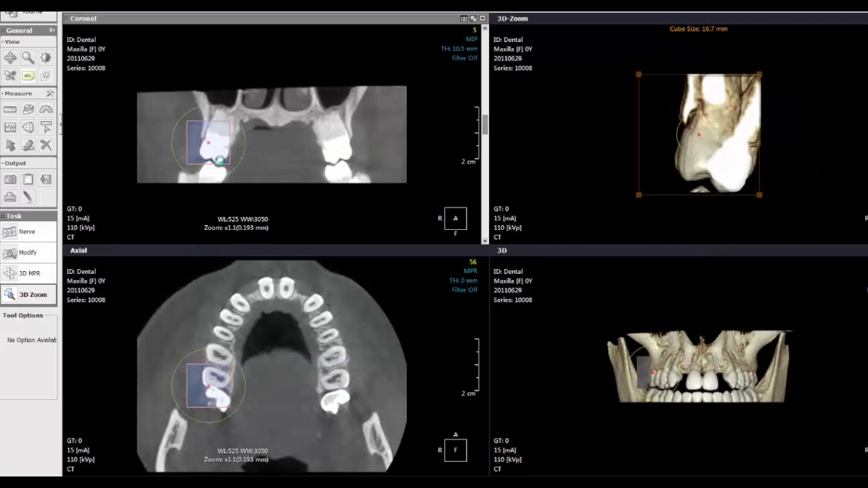Click the top-left 3D-Zoom cube corner handle
The width and height of the screenshot is (868, 488).
639,75
